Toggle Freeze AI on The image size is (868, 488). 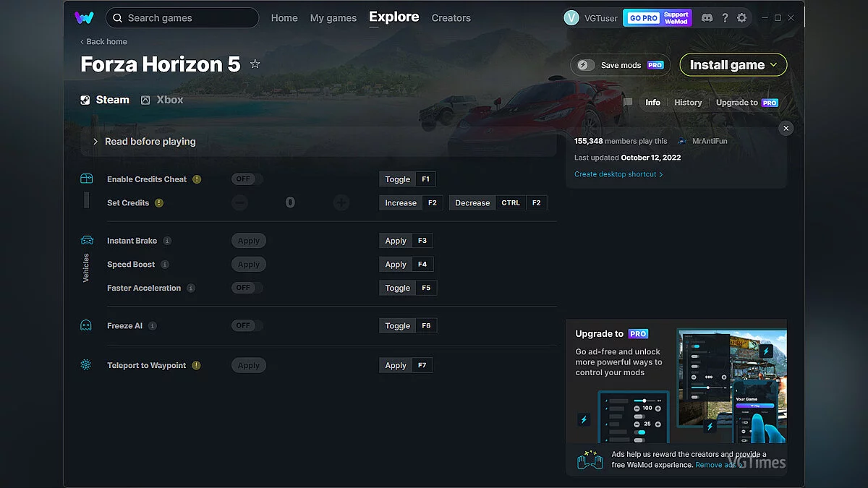[x=245, y=325]
